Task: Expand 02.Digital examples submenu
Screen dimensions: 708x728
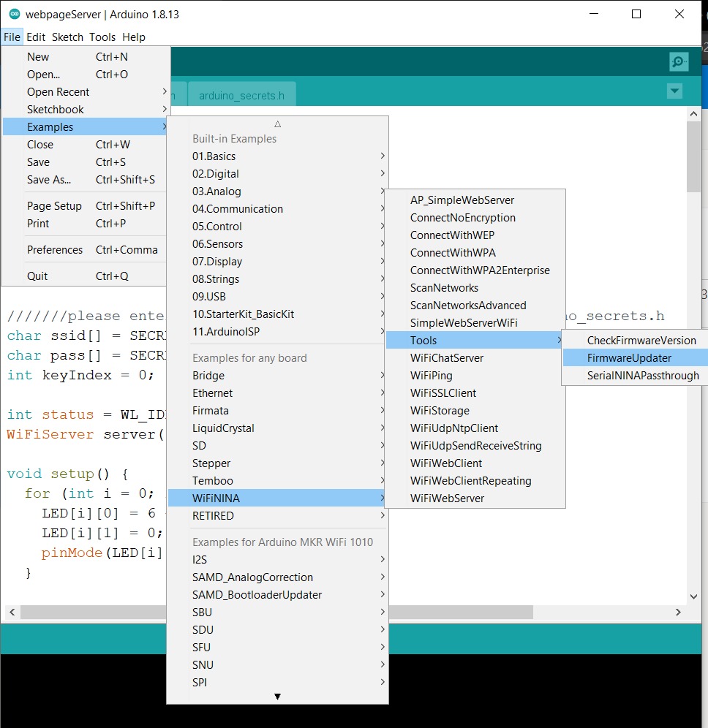Action: coord(277,174)
